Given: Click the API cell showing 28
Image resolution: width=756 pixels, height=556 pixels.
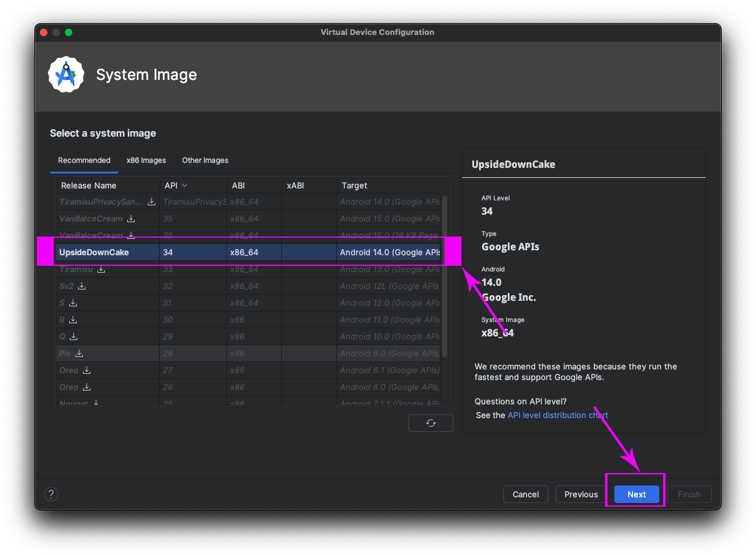Looking at the screenshot, I should 193,354.
